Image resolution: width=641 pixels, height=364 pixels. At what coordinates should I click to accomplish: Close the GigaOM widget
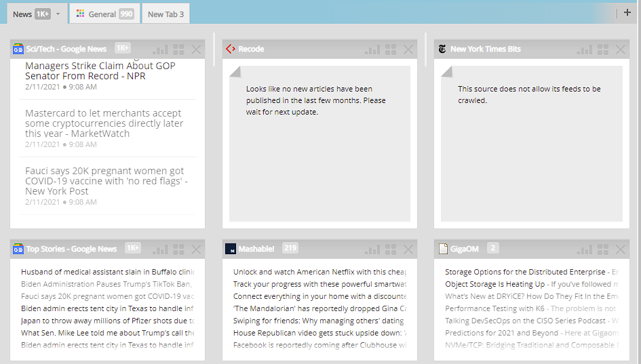(621, 249)
